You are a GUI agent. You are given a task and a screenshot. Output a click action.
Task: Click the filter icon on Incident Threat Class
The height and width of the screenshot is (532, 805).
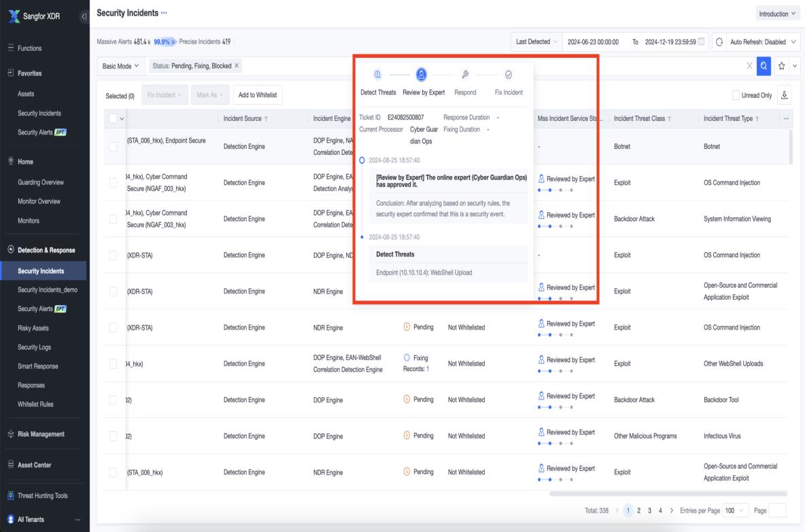coord(670,119)
